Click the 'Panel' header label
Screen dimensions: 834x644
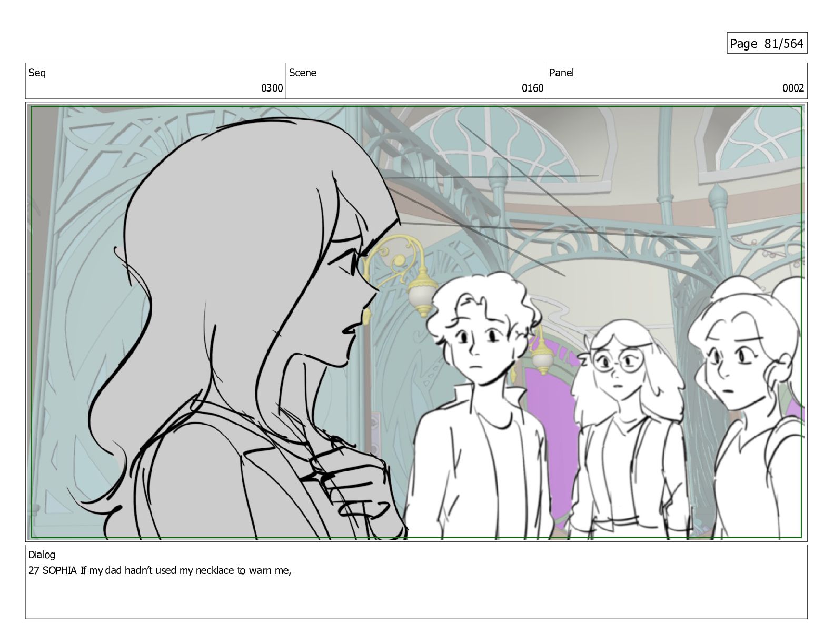click(x=562, y=73)
